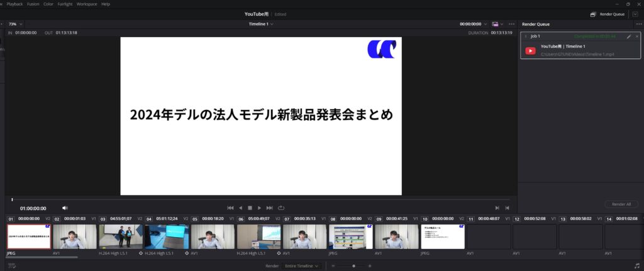644x271 pixels.
Task: Click the OUT timecode 01:13:13:18
Action: [x=67, y=33]
